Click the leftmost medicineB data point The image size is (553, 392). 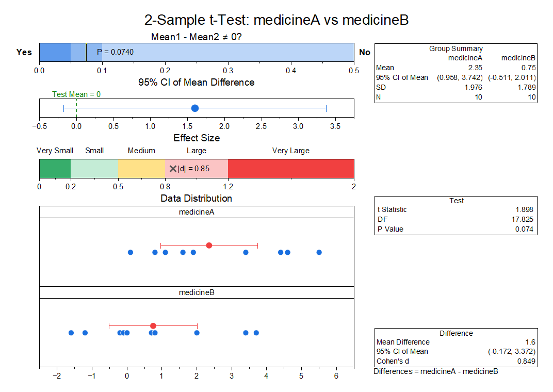[x=71, y=333]
